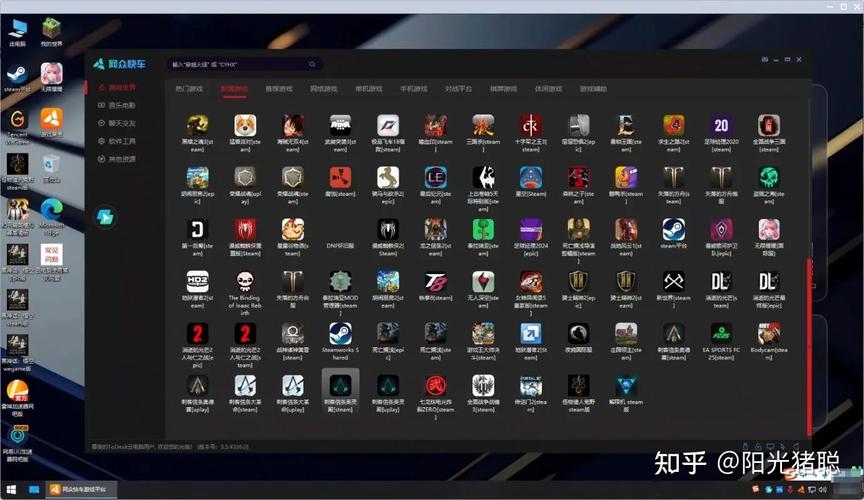Open the 休闲游戏 tab
The height and width of the screenshot is (500, 864).
[x=548, y=88]
